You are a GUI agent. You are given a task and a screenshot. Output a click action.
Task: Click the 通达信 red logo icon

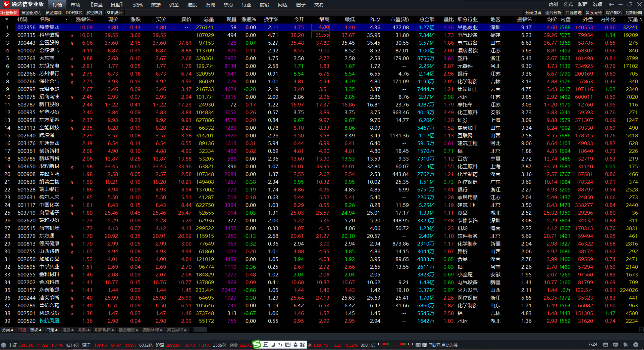(6, 4)
